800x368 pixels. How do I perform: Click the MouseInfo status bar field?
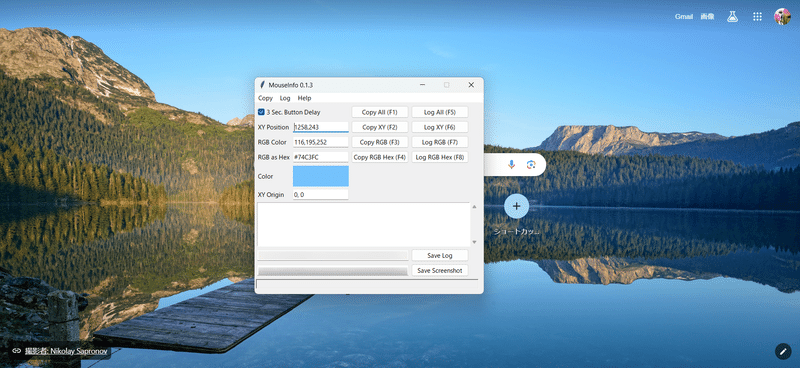pos(367,284)
